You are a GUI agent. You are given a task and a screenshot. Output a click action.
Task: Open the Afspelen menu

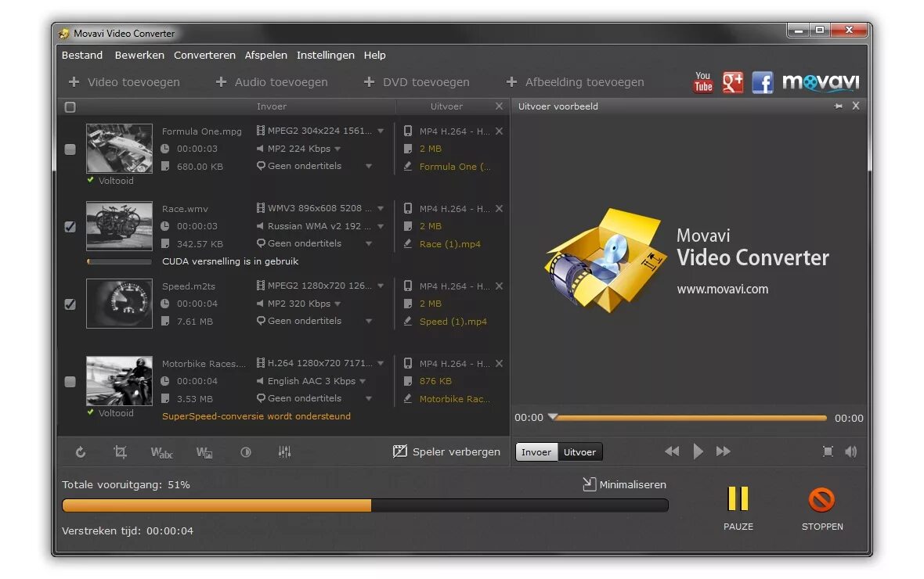(x=265, y=55)
